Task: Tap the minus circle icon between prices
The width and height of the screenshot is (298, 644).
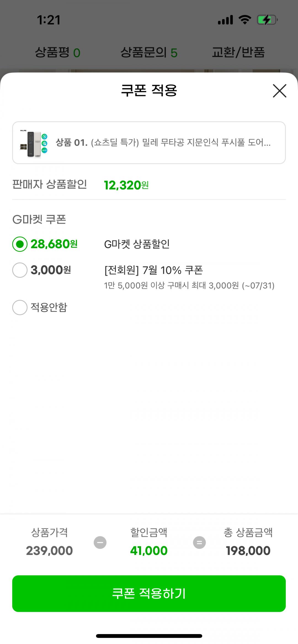Action: coord(100,542)
